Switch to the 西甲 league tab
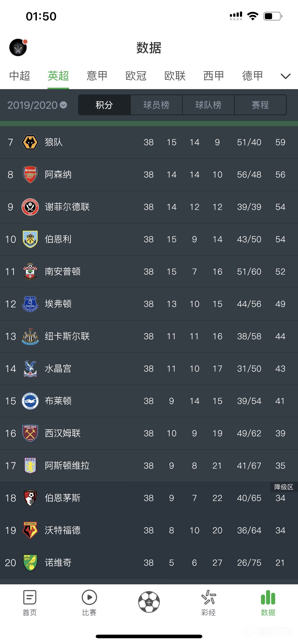Screen dimensions: 298x644 click(213, 76)
